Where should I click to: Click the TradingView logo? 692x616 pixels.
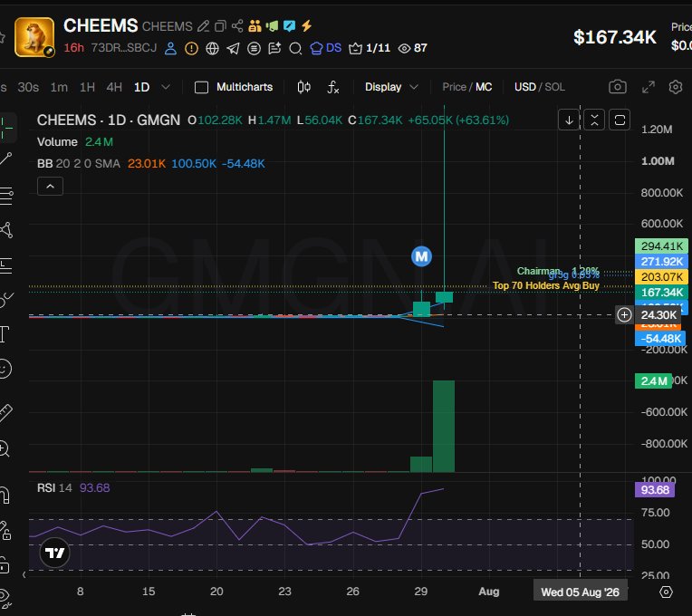click(x=54, y=553)
